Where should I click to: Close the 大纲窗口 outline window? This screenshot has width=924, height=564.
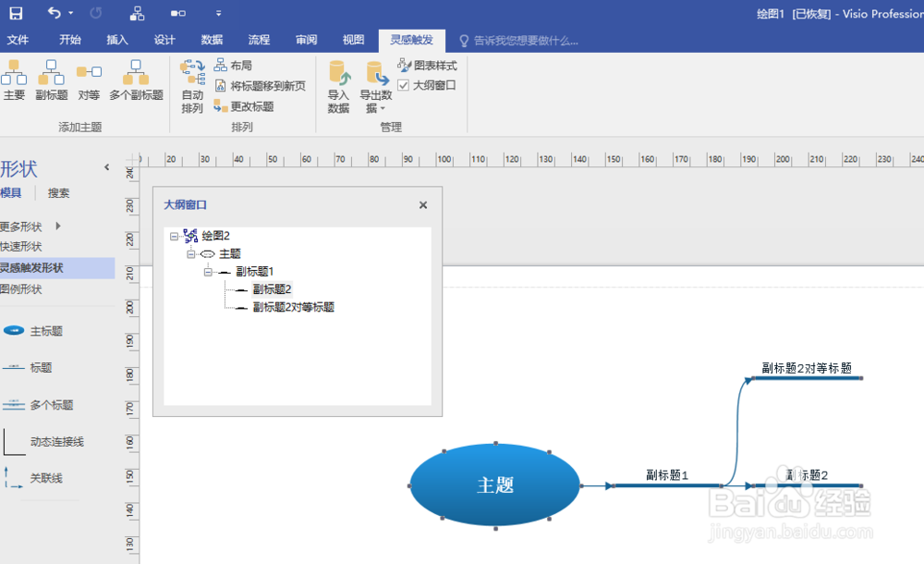tap(423, 204)
